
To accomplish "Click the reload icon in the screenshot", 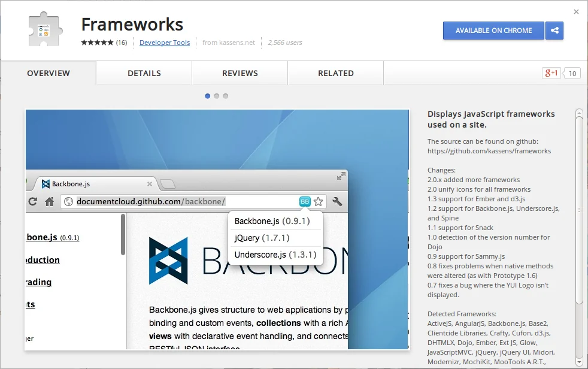I will point(32,201).
